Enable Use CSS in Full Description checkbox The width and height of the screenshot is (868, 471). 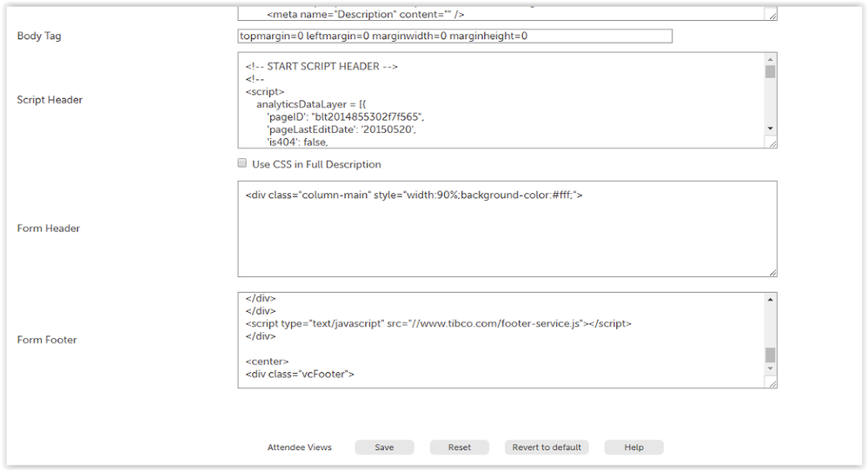tap(242, 163)
